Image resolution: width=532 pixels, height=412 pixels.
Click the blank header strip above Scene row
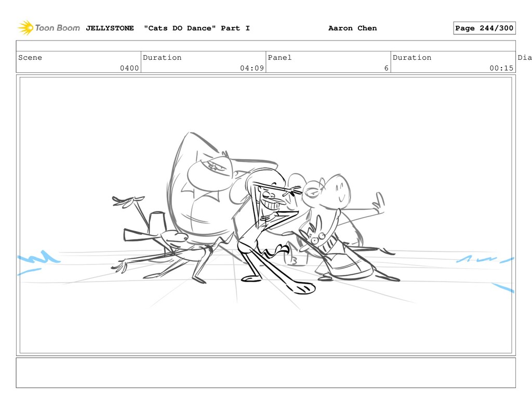coord(265,46)
